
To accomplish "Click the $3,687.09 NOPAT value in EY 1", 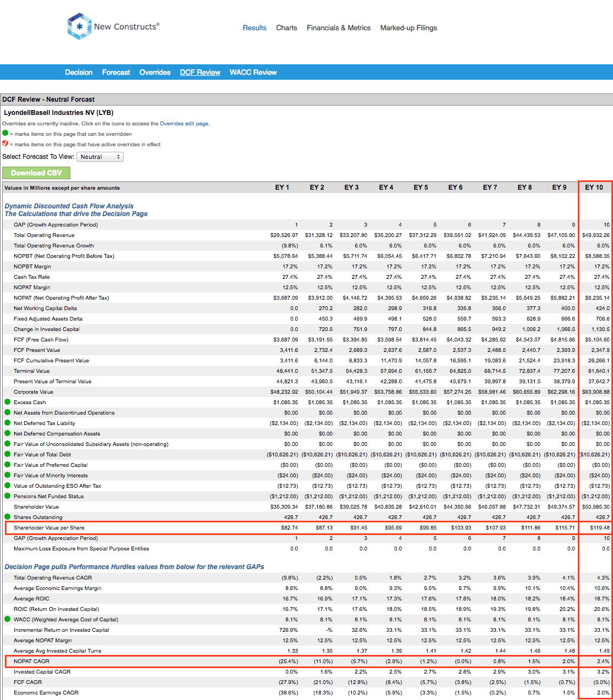I will [x=285, y=297].
